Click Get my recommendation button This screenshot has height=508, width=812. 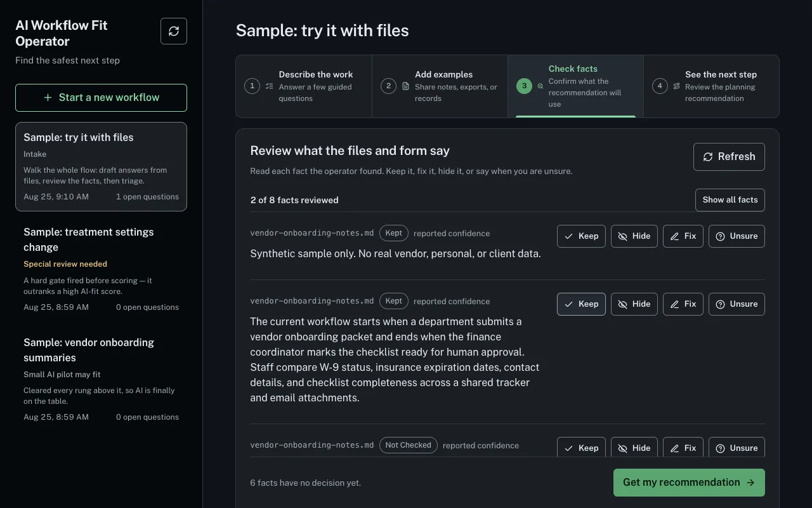689,483
